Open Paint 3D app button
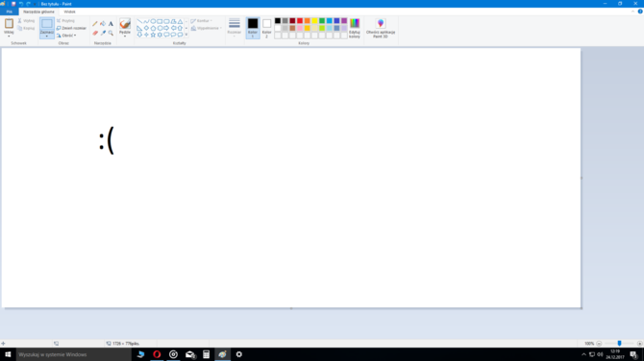This screenshot has height=361, width=644. (381, 28)
